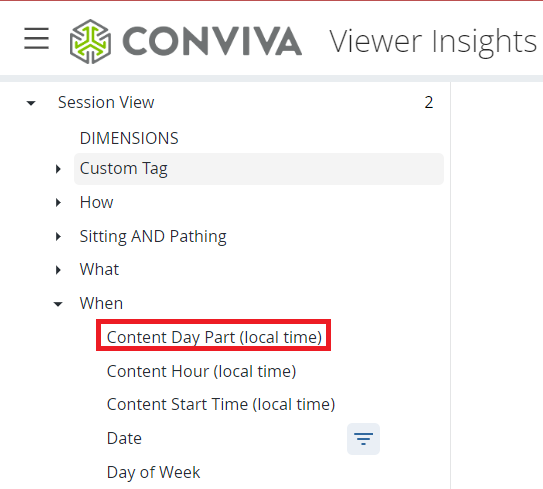Click the CONVIVA wordmark

pos(212,41)
